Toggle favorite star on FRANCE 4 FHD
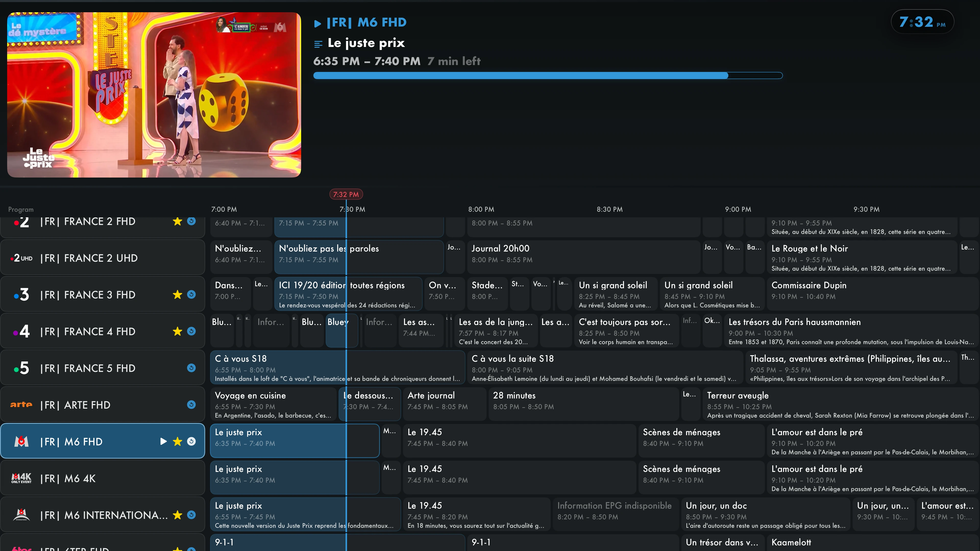 click(177, 331)
